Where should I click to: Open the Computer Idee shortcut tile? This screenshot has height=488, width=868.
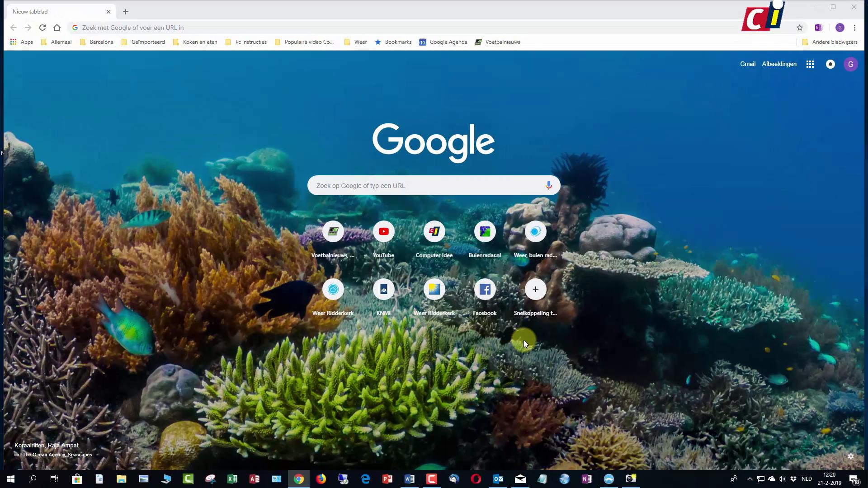click(434, 231)
